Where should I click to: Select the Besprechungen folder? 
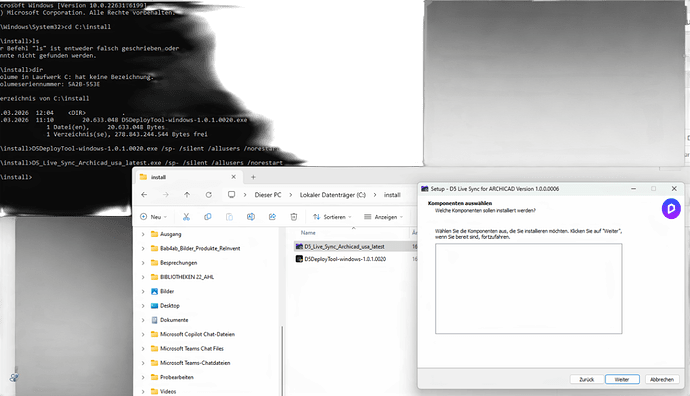coord(178,263)
